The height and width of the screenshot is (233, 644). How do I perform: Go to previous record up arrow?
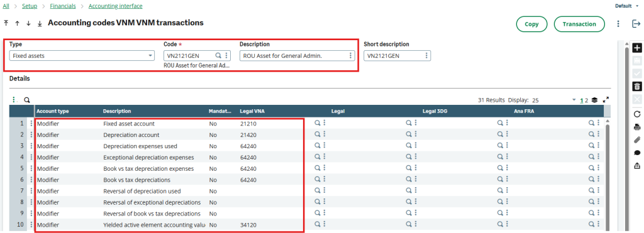coord(17,23)
